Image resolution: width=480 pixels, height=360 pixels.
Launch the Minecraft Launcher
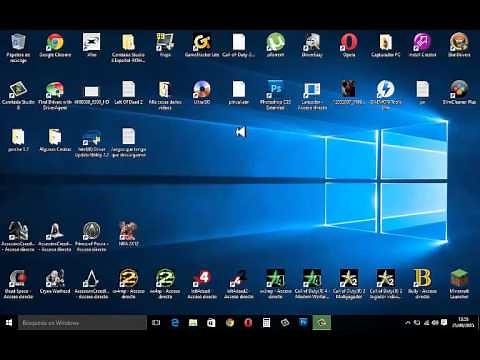[x=459, y=278]
